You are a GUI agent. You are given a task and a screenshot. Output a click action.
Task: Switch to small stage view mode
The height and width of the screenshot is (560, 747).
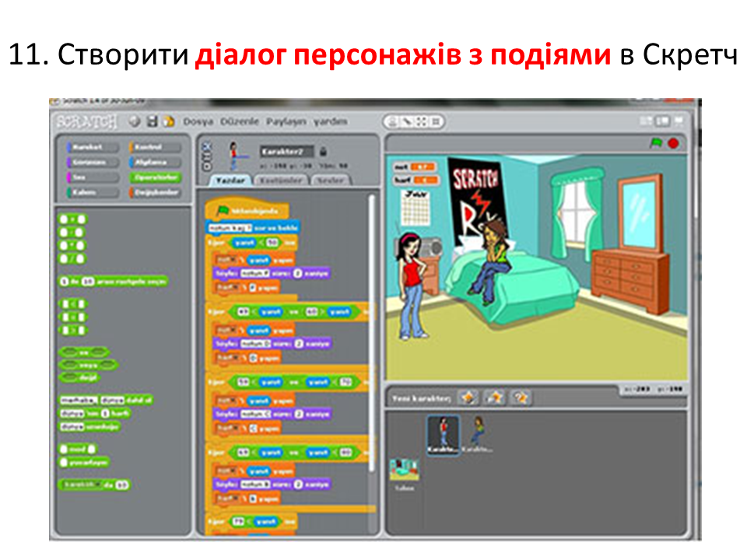pyautogui.click(x=646, y=121)
